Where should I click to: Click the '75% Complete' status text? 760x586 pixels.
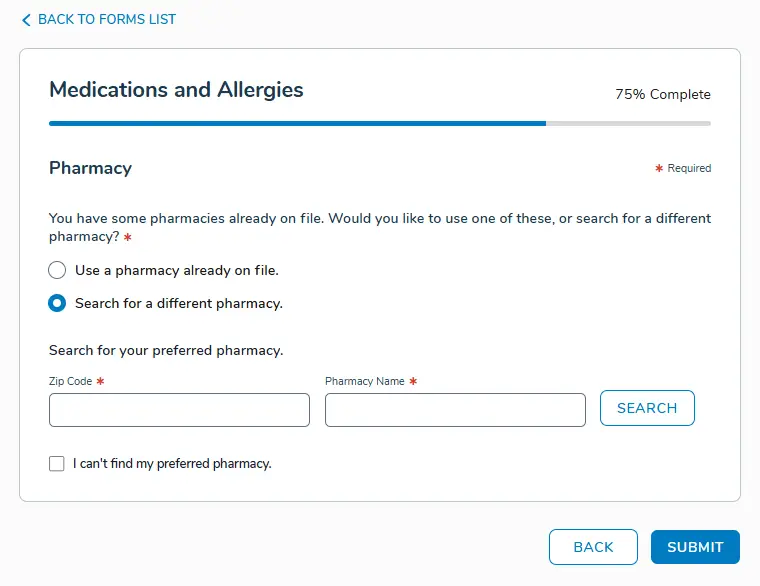663,95
